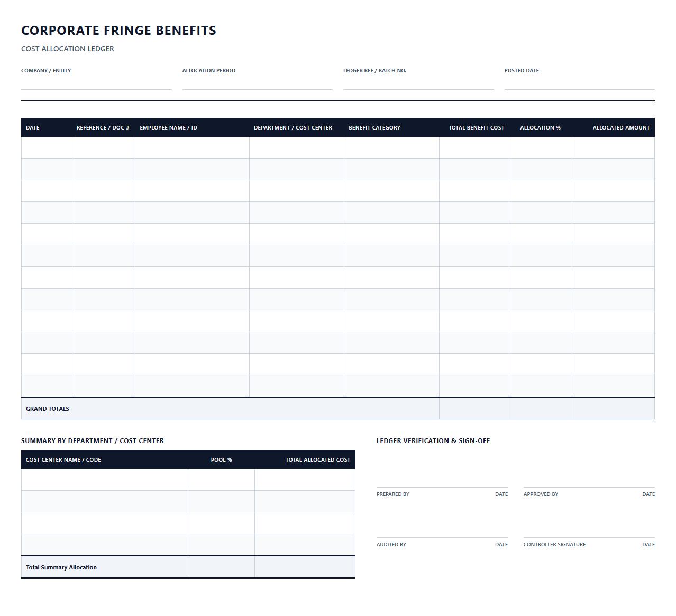Select 'LEDGER VERIFICATION & SIGN-OFF' heading

coord(433,441)
